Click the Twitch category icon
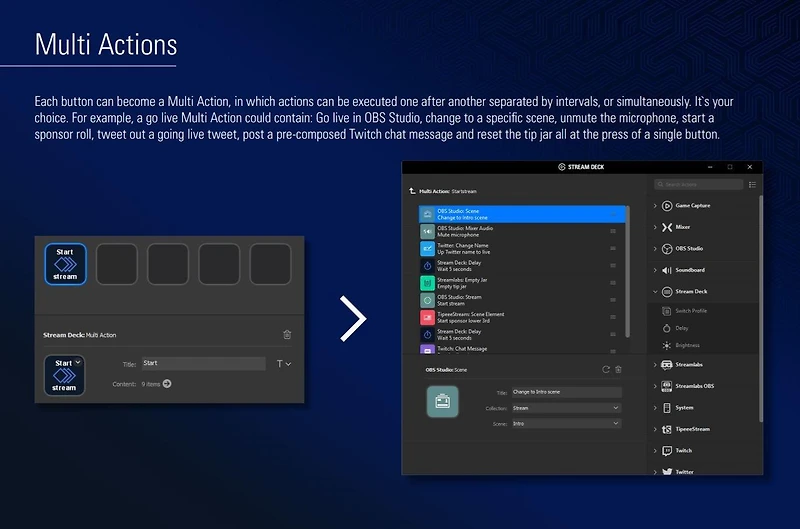Viewport: 800px width, 529px height. 667,450
